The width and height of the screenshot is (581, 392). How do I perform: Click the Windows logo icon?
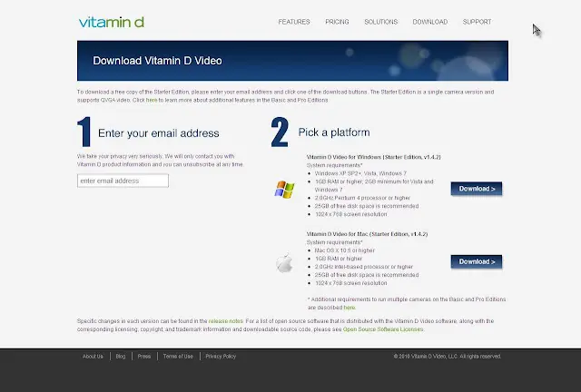click(284, 190)
